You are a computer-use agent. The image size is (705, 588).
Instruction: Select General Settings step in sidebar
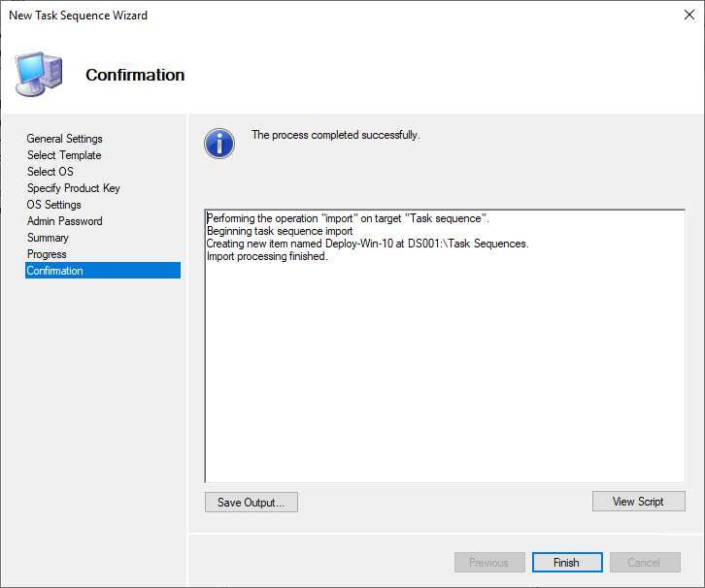point(64,139)
